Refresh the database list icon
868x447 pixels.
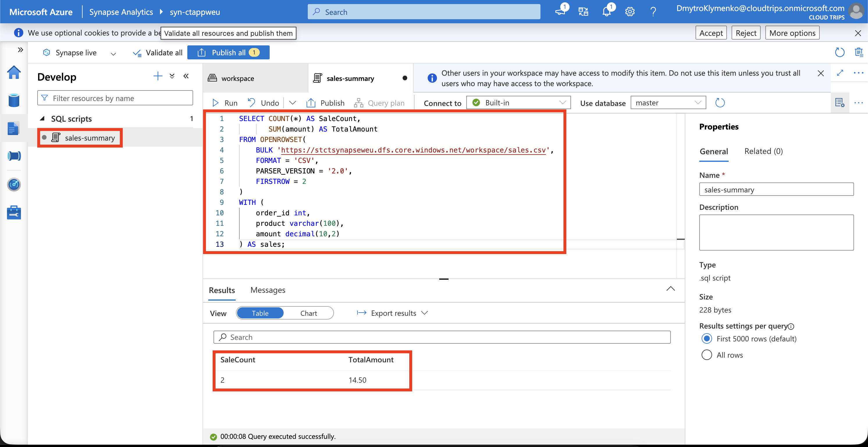[x=720, y=103]
